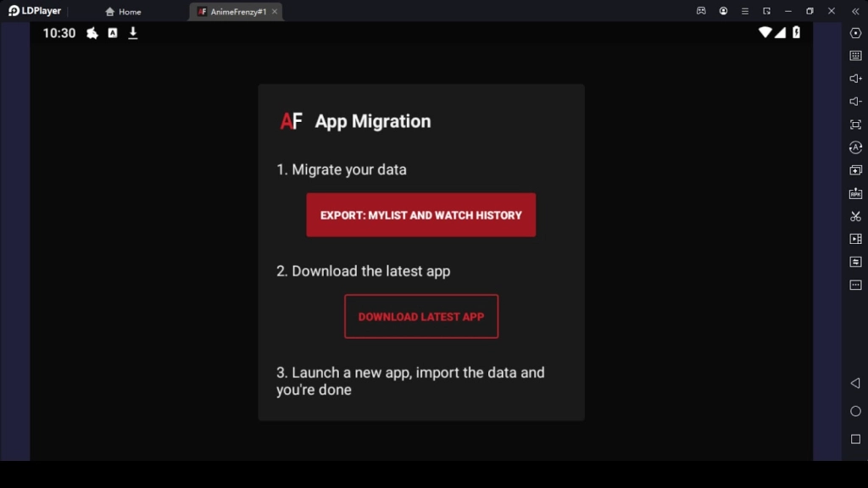Install an APK file
This screenshot has height=488, width=868.
tap(855, 193)
